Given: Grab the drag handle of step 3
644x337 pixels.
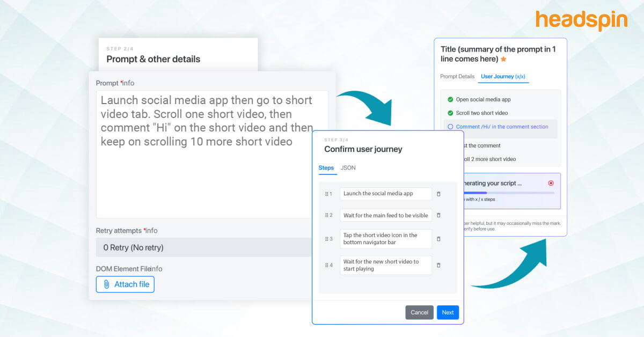Looking at the screenshot, I should point(326,239).
